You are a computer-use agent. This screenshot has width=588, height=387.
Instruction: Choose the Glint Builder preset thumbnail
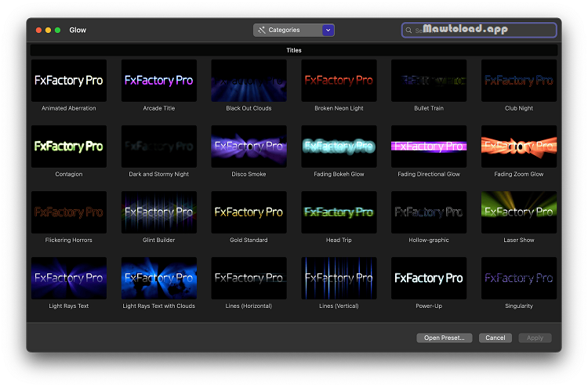159,212
